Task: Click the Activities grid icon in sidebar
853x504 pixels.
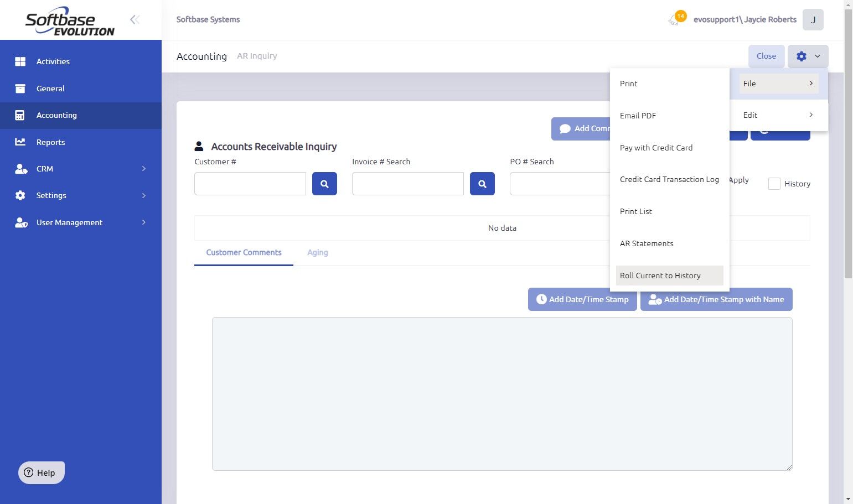Action: (x=20, y=61)
